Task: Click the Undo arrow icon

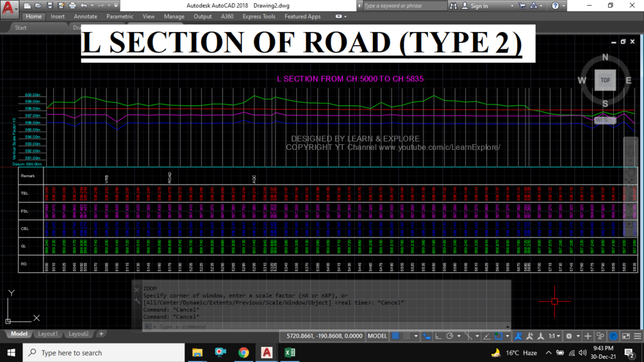Action: click(x=84, y=6)
